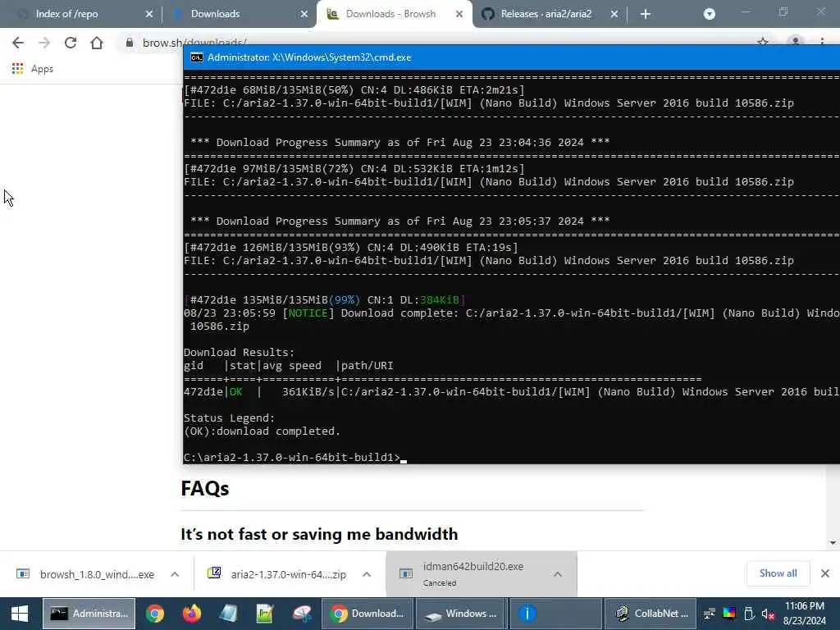Dismiss the downloads shelf
Image resolution: width=840 pixels, height=630 pixels.
(825, 573)
